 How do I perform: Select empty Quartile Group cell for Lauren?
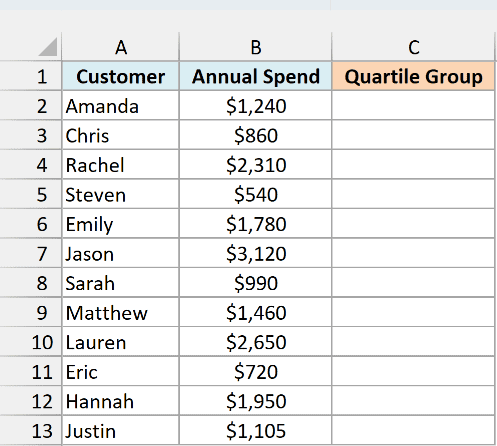[x=413, y=342]
